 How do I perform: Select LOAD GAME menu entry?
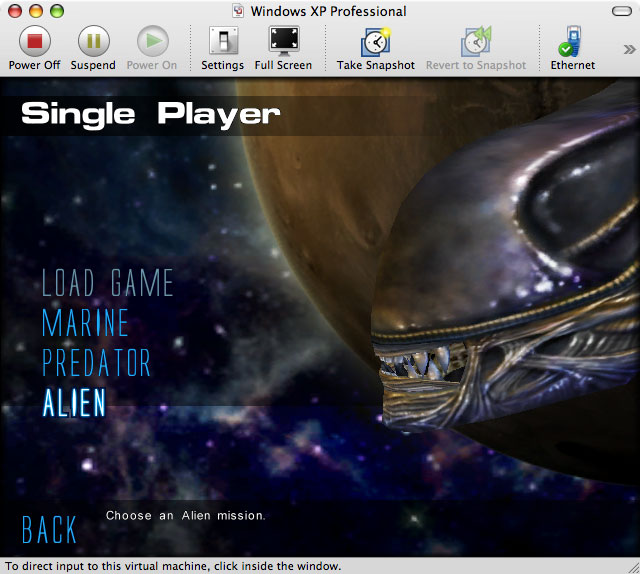[108, 283]
